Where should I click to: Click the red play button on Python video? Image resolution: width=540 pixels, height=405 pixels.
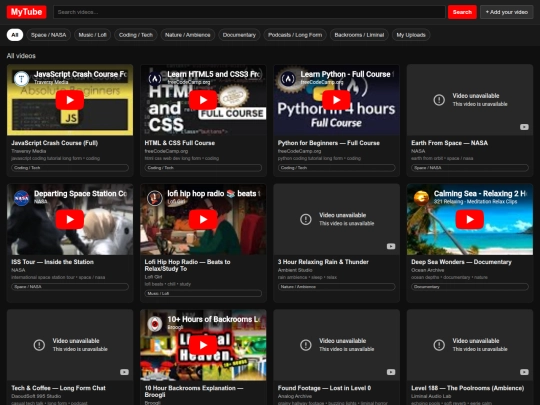[336, 100]
